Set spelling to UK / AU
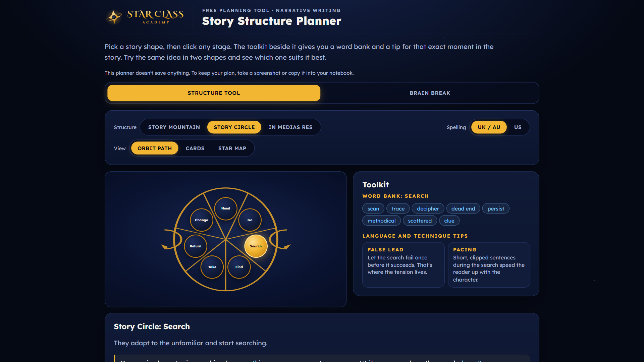This screenshot has height=362, width=644. pos(489,127)
